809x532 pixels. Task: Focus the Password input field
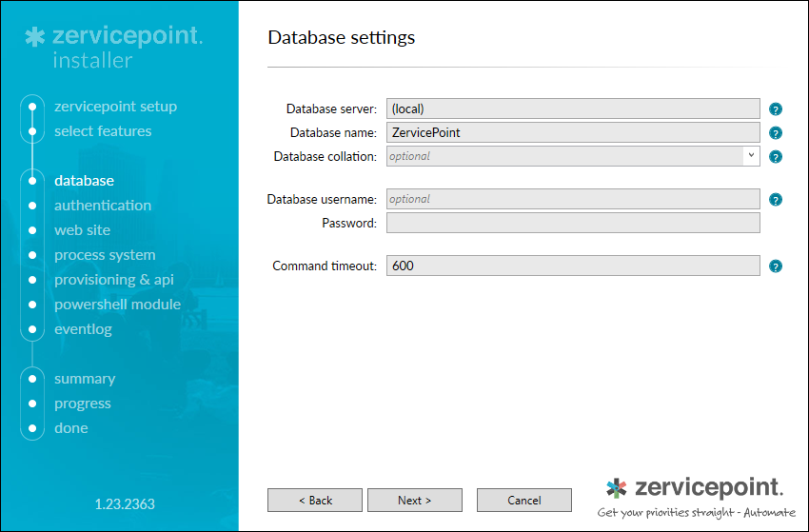pyautogui.click(x=573, y=223)
